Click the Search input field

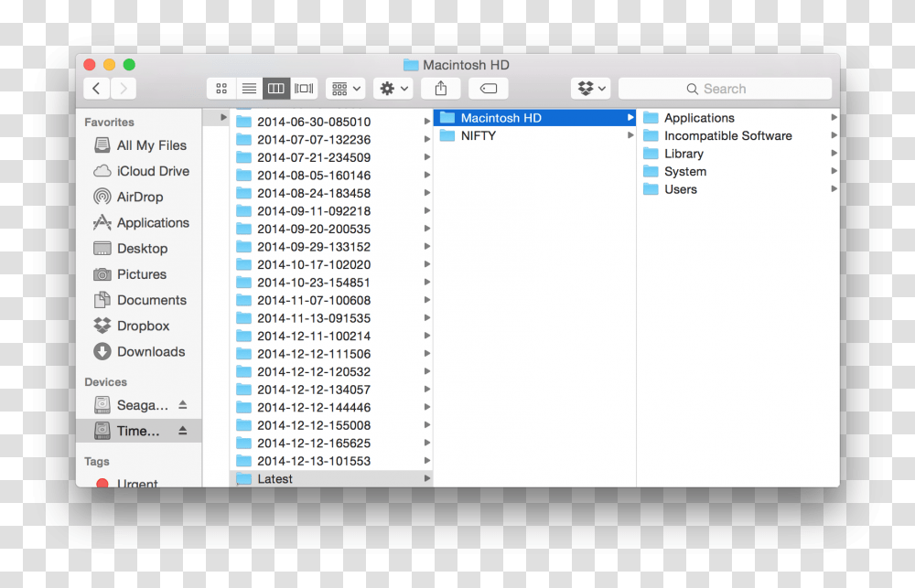point(725,89)
